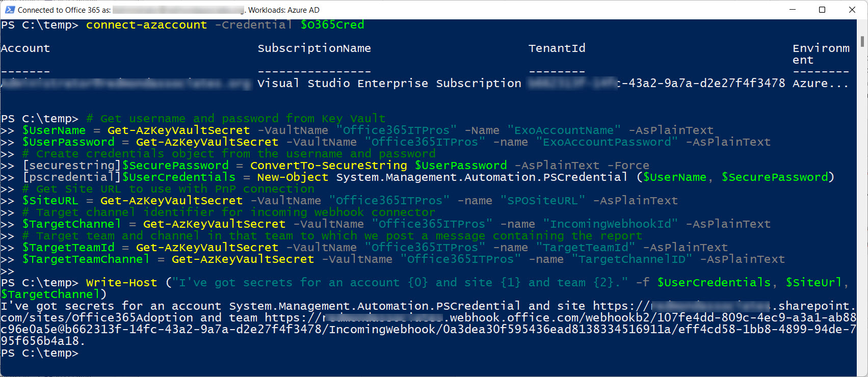Click the 'Environment' column header

tap(821, 54)
